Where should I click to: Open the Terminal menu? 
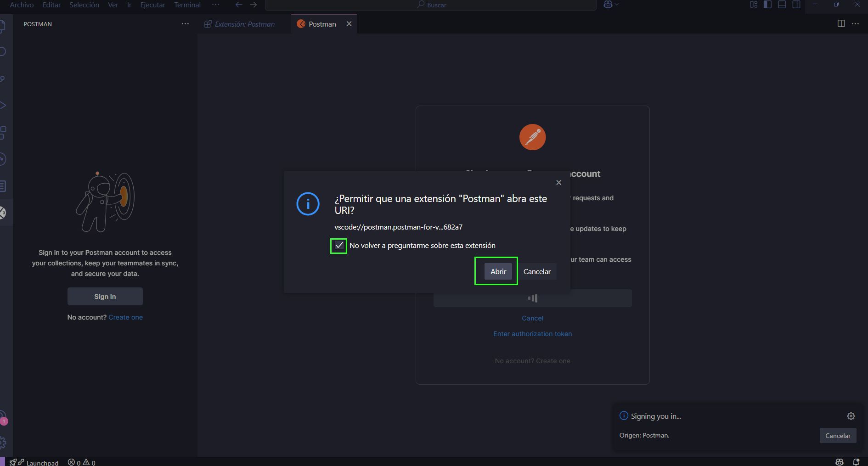(x=187, y=5)
